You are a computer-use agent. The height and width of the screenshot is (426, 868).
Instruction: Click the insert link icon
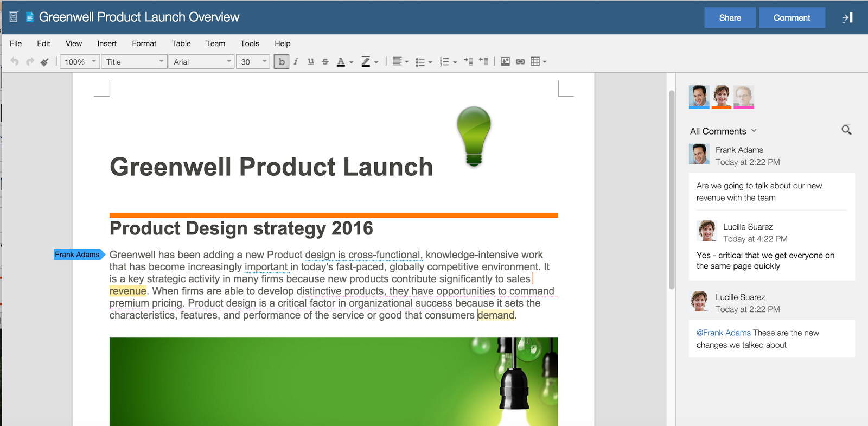coord(520,61)
